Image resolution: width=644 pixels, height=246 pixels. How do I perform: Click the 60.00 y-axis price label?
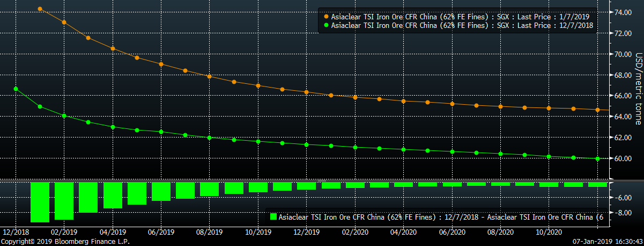pyautogui.click(x=622, y=158)
